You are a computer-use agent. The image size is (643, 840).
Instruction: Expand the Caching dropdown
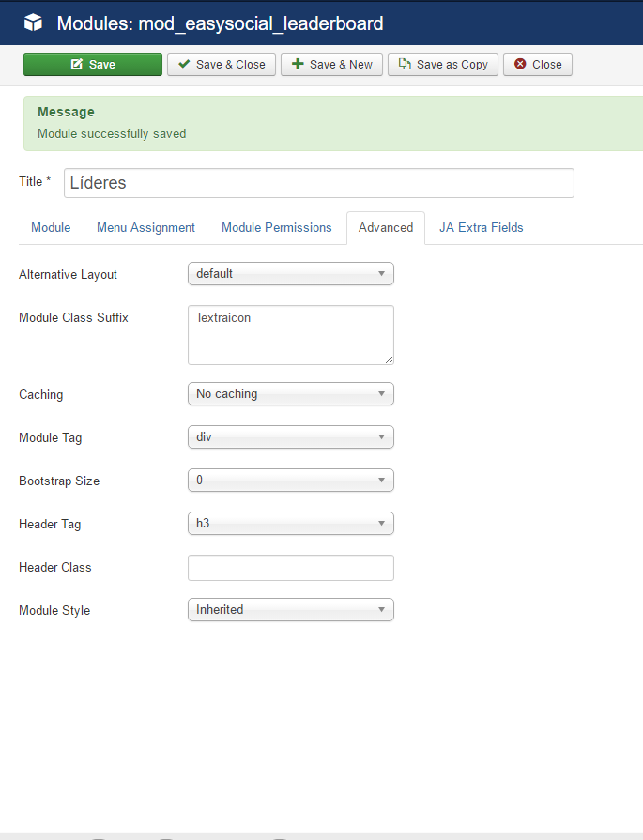pyautogui.click(x=291, y=394)
